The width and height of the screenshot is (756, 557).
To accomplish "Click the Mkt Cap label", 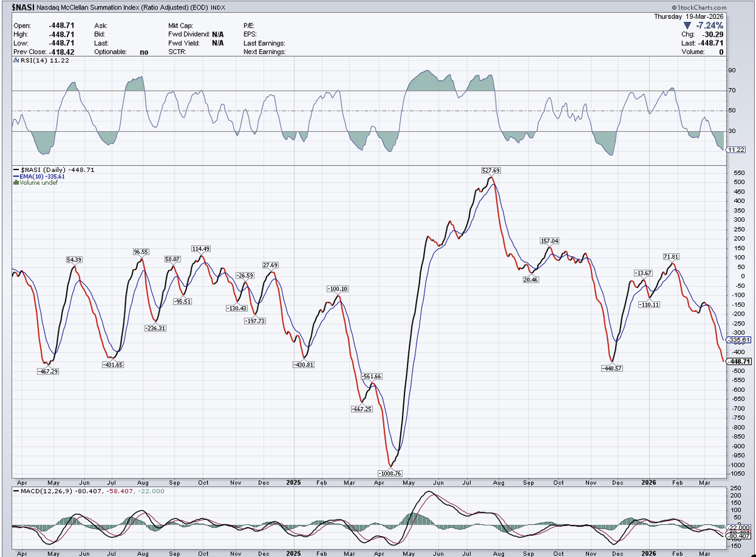I will coord(181,25).
